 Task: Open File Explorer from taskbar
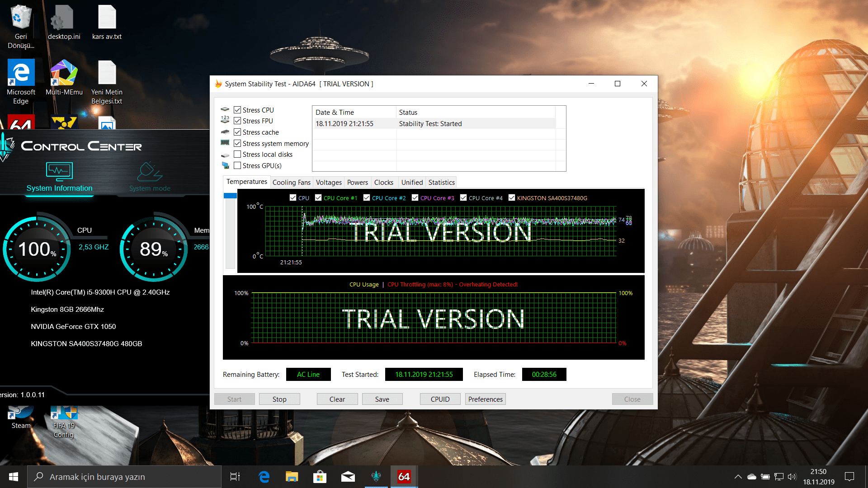click(292, 476)
